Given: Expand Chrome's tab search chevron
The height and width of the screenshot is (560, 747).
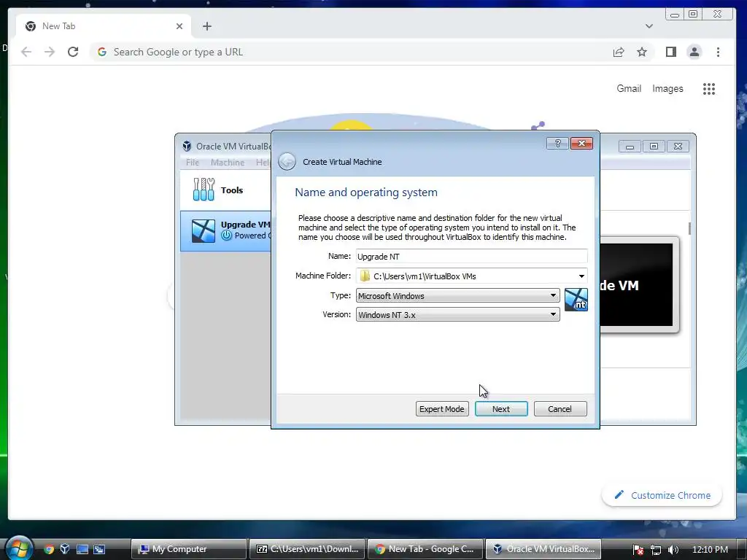Looking at the screenshot, I should point(649,26).
